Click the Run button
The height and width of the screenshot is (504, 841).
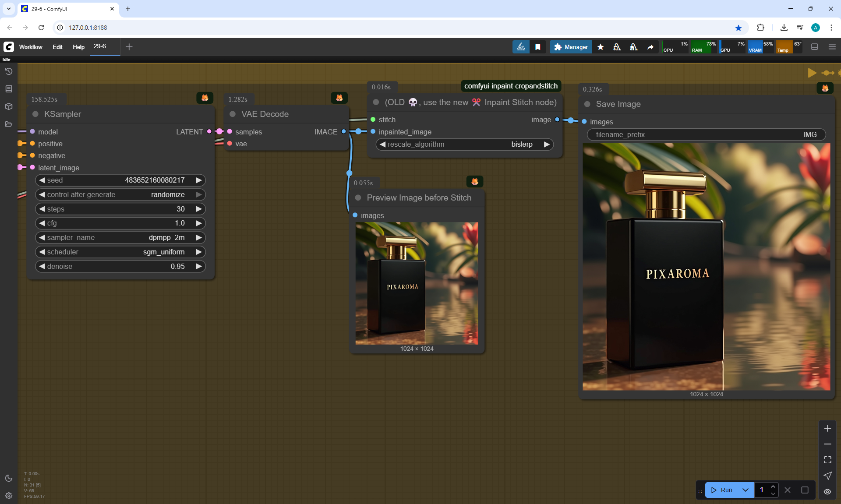pos(722,490)
